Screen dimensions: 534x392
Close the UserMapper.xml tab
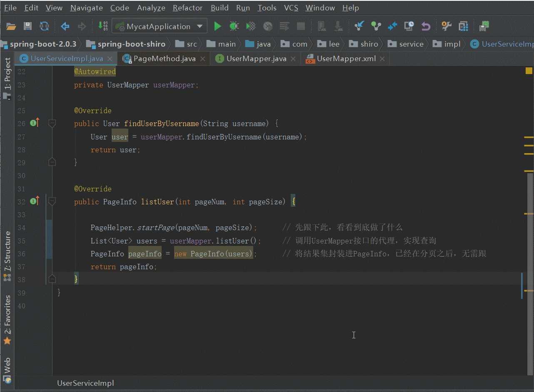coord(382,59)
